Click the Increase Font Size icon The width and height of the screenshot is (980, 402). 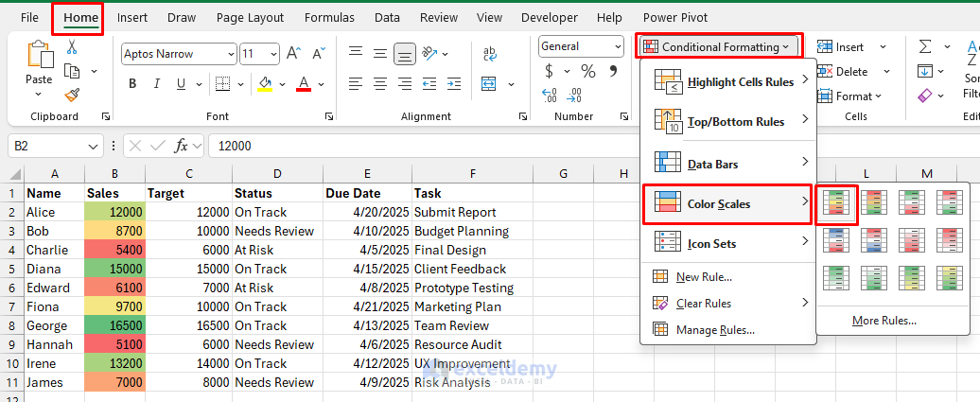[293, 54]
